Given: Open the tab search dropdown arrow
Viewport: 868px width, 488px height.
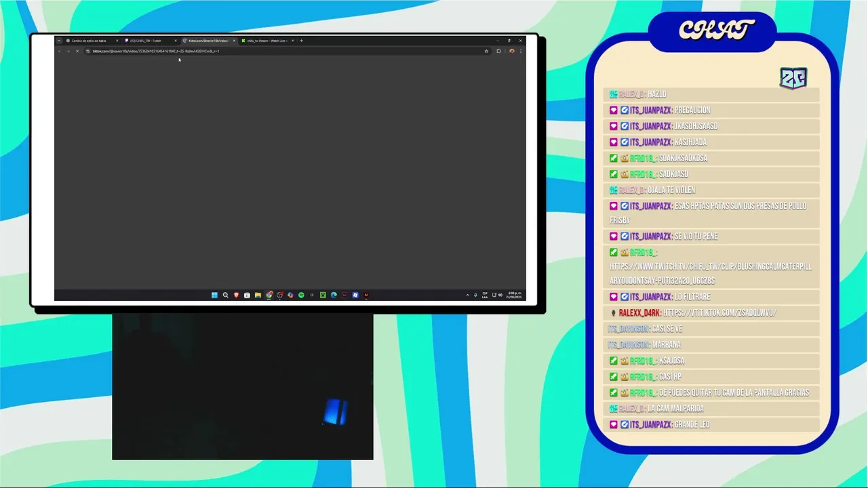Looking at the screenshot, I should pos(59,41).
